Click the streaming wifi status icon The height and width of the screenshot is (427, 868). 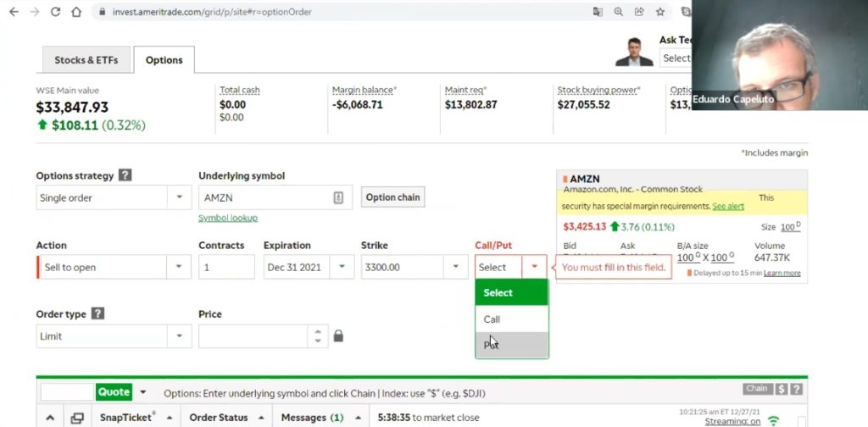pos(773,420)
